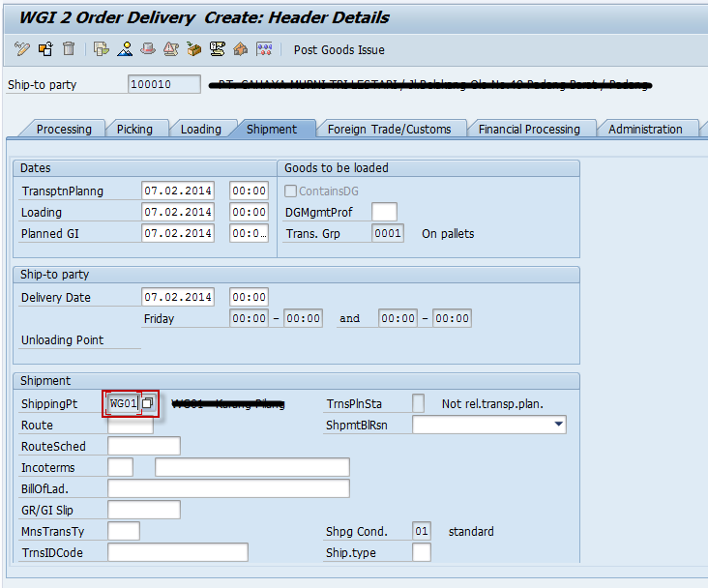Click the other delivery document icon
The width and height of the screenshot is (708, 588).
(x=45, y=49)
